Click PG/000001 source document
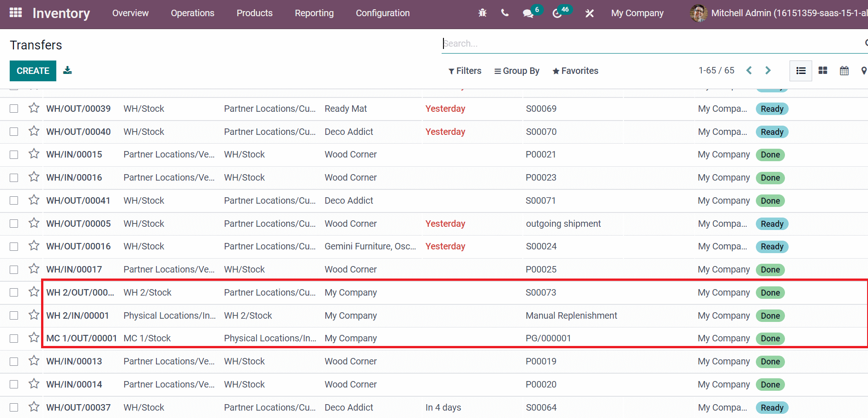Screen dimensions: 868x418 [x=548, y=338]
